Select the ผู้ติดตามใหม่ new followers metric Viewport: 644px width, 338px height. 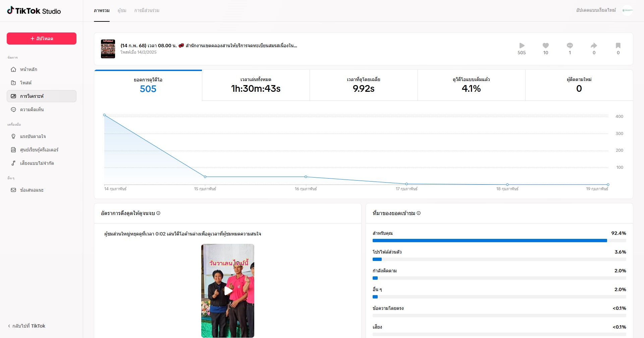point(579,85)
